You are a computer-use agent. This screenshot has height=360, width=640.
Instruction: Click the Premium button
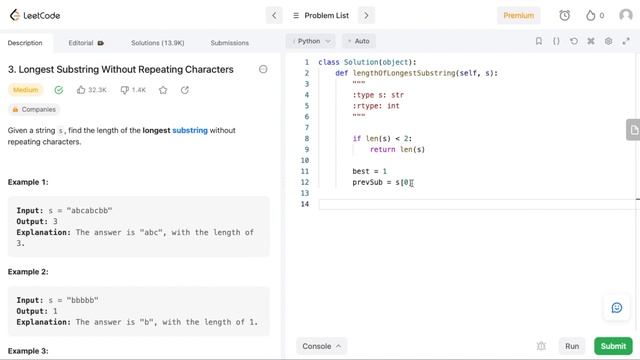pos(518,16)
